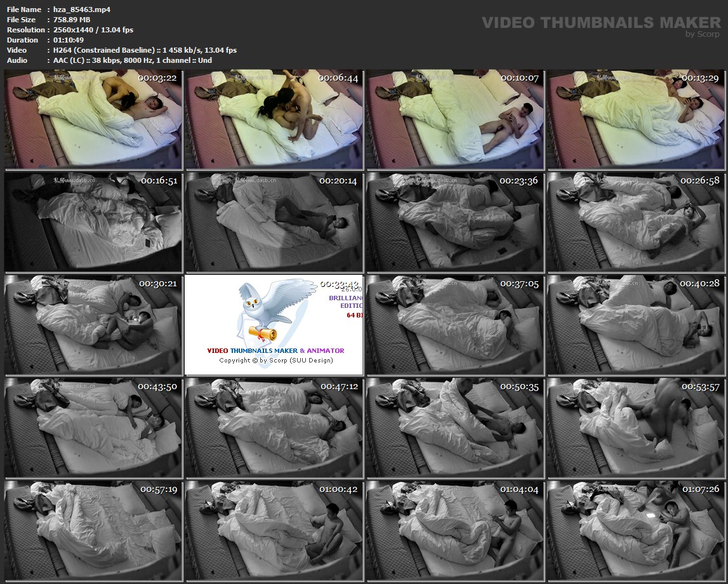The image size is (728, 584).
Task: Choose the frame stamped 00:26:58
Action: pyautogui.click(x=637, y=222)
